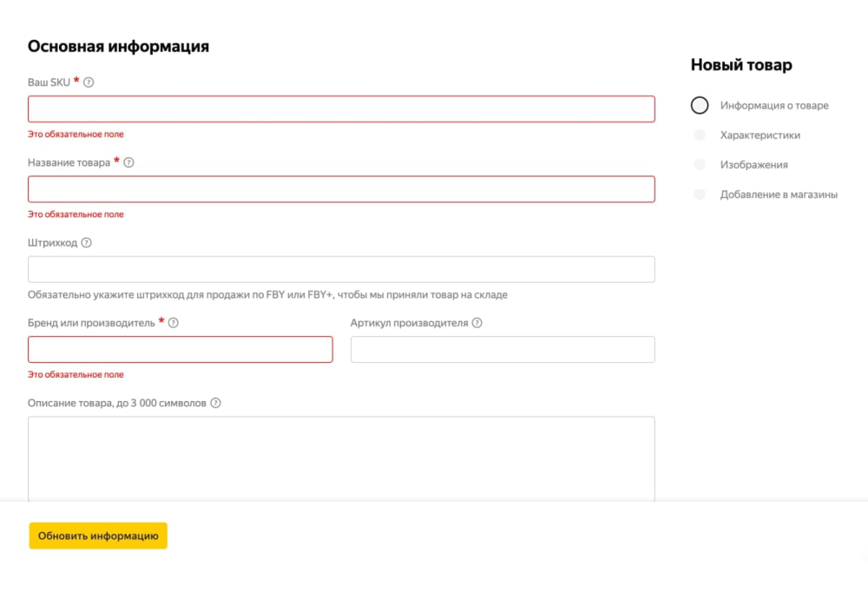This screenshot has width=868, height=592.
Task: Click into Название товара input field
Action: 341,189
